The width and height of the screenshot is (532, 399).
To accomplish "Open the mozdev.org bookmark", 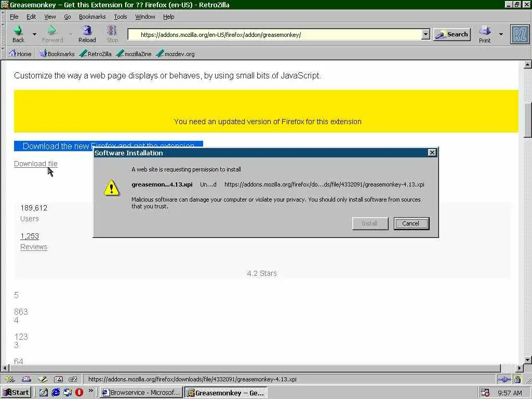I will tap(176, 54).
